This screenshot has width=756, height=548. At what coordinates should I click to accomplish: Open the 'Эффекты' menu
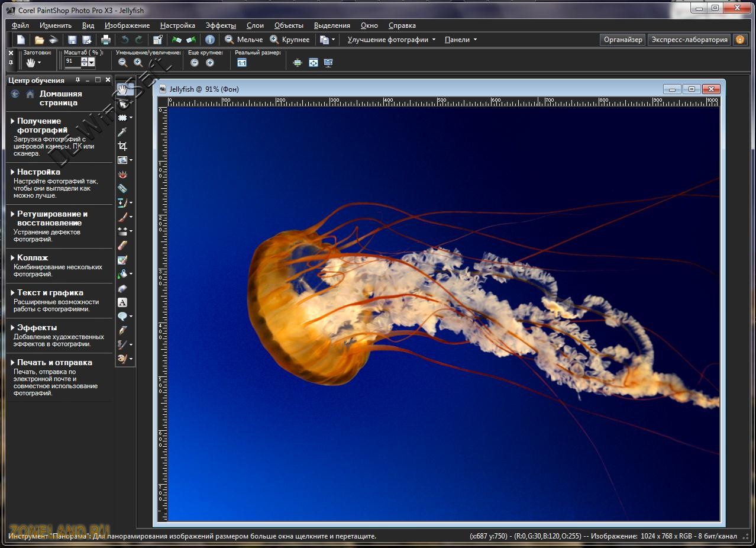click(x=221, y=25)
